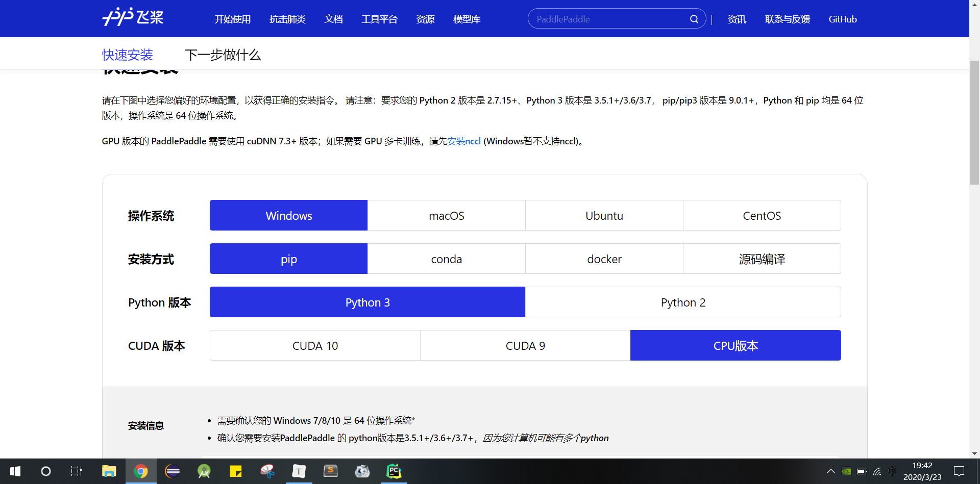Click the magnifier icon in the PaddlePaddle search bar
This screenshot has height=484, width=980.
point(694,19)
